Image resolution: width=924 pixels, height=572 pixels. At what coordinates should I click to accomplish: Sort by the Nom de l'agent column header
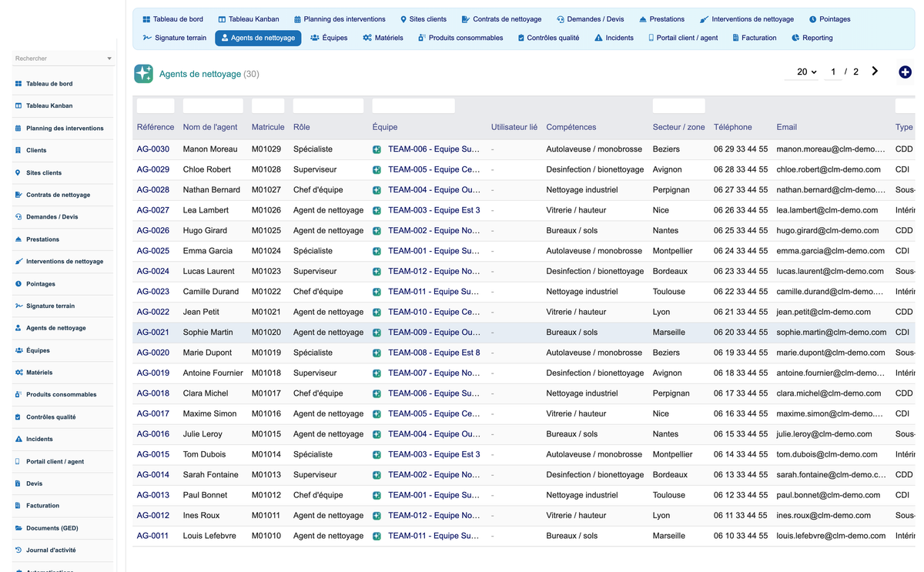click(x=210, y=127)
